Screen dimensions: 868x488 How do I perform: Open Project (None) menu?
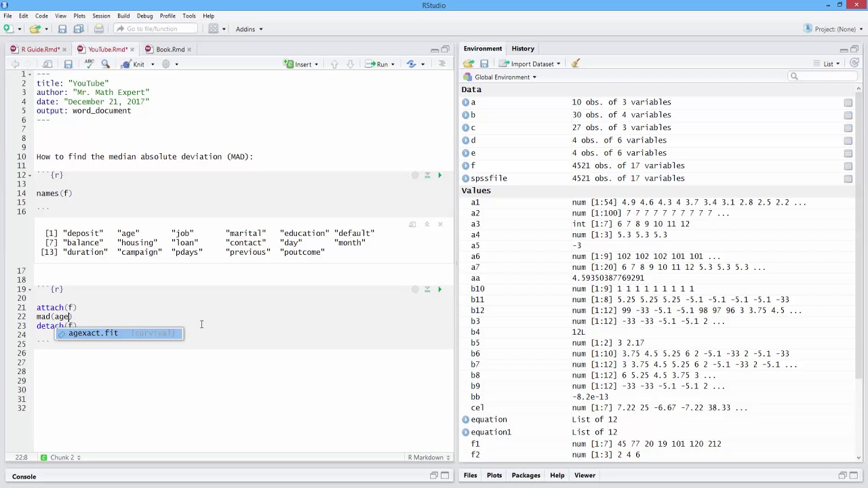pos(834,29)
